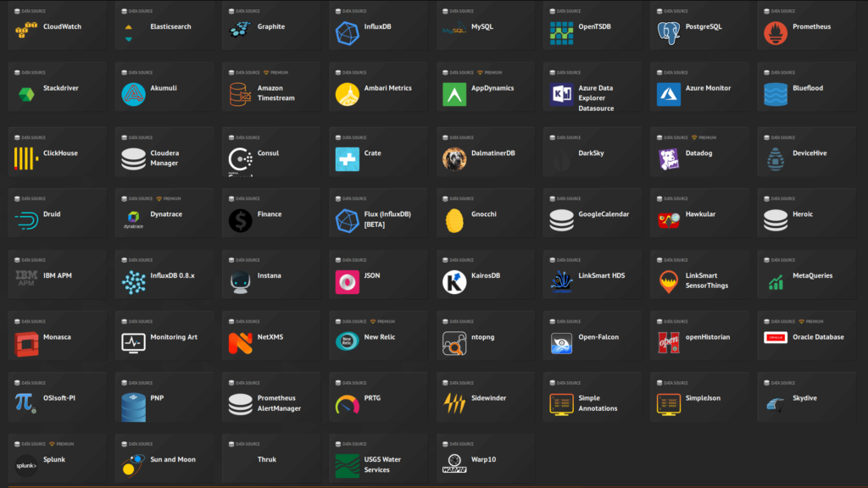Screen dimensions: 868x488
Task: Click the DarkSky label
Action: coord(591,153)
